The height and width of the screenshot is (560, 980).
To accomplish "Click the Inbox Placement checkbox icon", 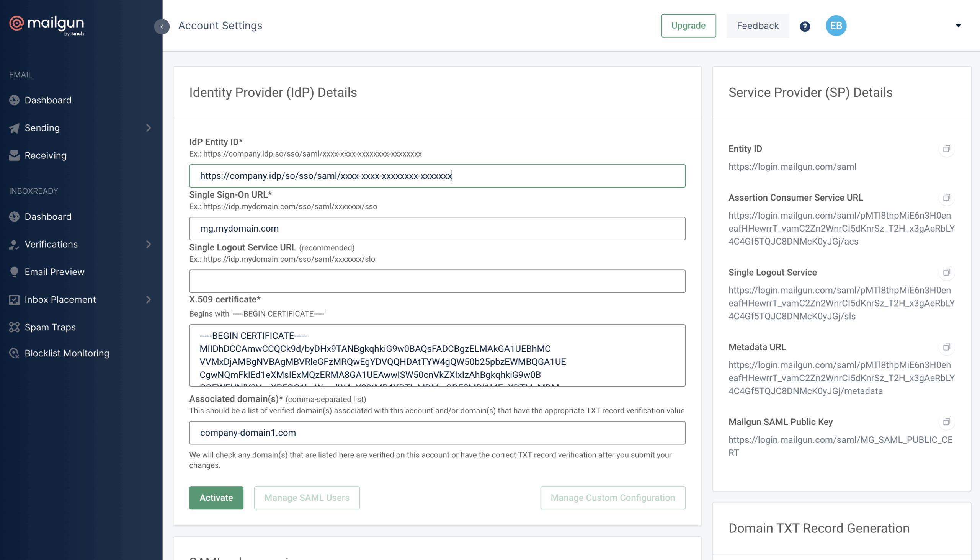I will pos(14,300).
